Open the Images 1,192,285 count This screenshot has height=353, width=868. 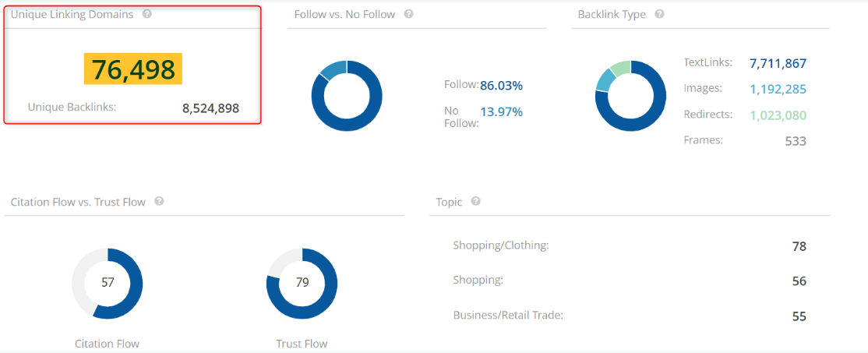[x=778, y=90]
